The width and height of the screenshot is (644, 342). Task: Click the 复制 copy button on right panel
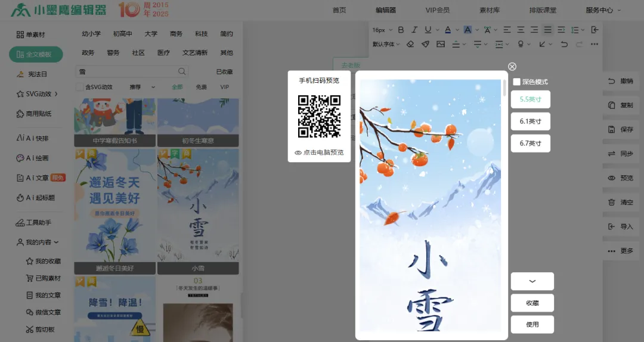621,105
